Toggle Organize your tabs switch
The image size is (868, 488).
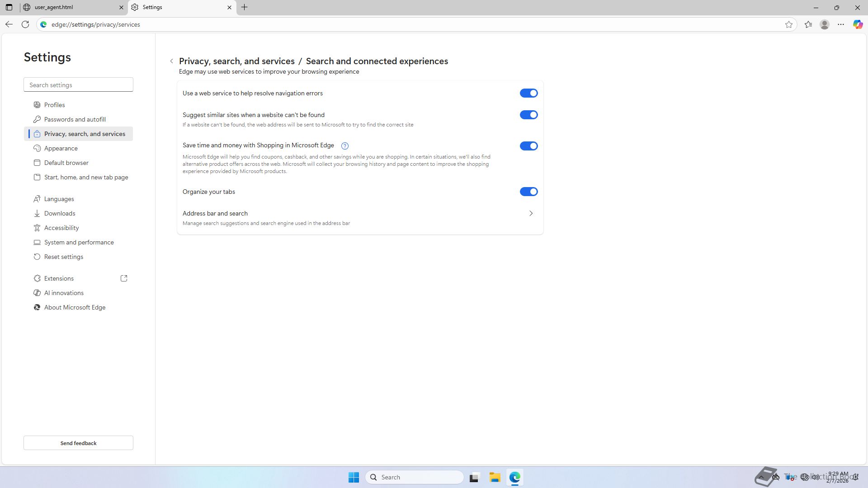click(528, 192)
